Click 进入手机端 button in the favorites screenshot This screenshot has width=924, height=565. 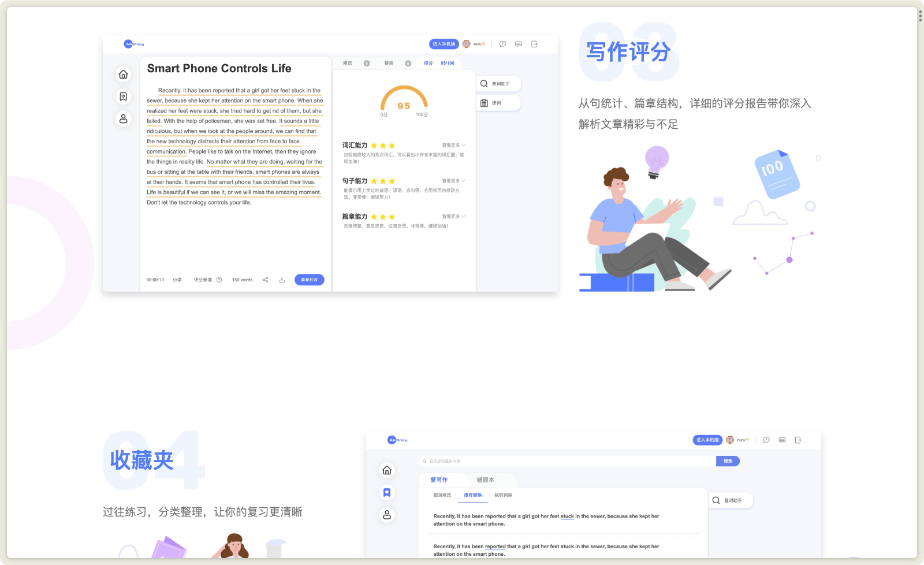(707, 440)
